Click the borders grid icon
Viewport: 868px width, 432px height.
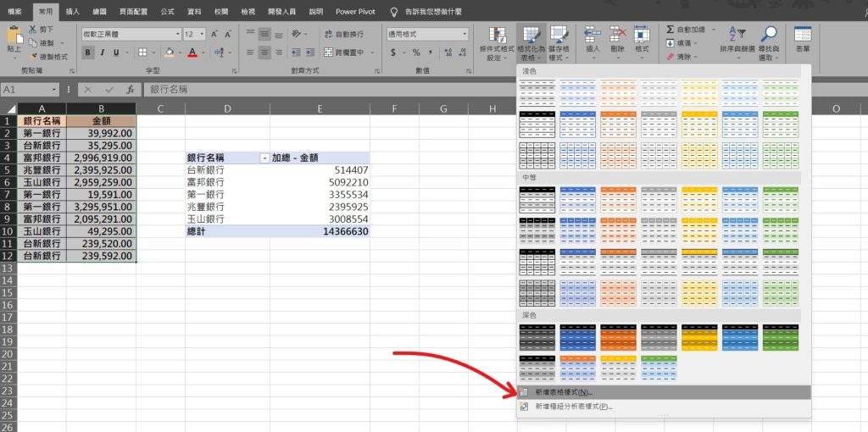point(142,53)
